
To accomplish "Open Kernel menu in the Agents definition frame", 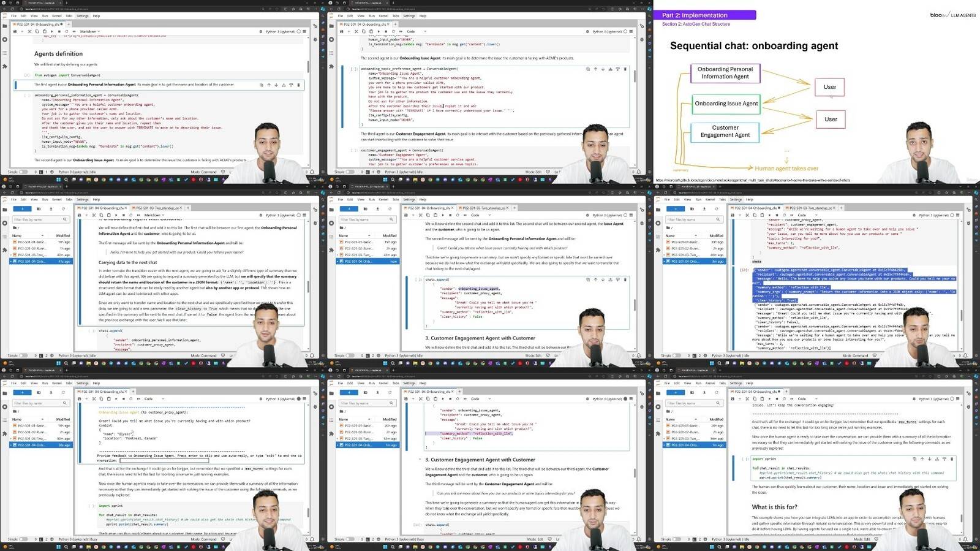I will coord(57,16).
